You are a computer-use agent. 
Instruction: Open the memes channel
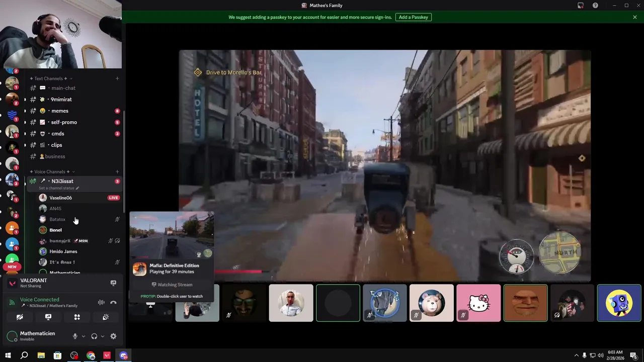click(74, 111)
